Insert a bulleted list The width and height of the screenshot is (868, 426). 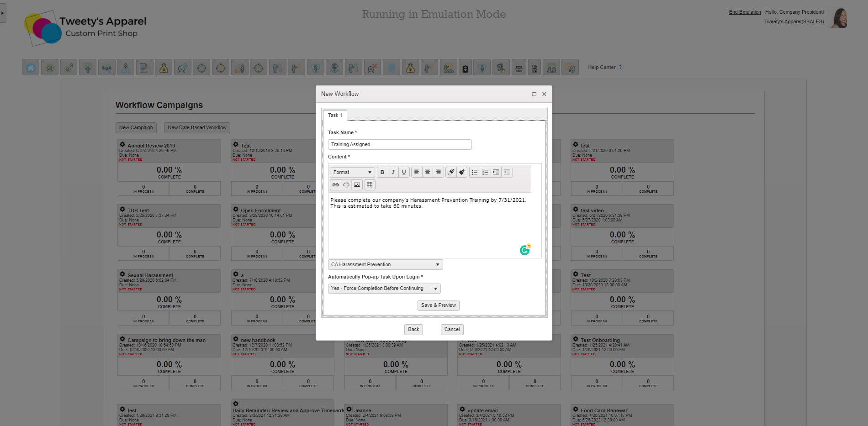(475, 172)
